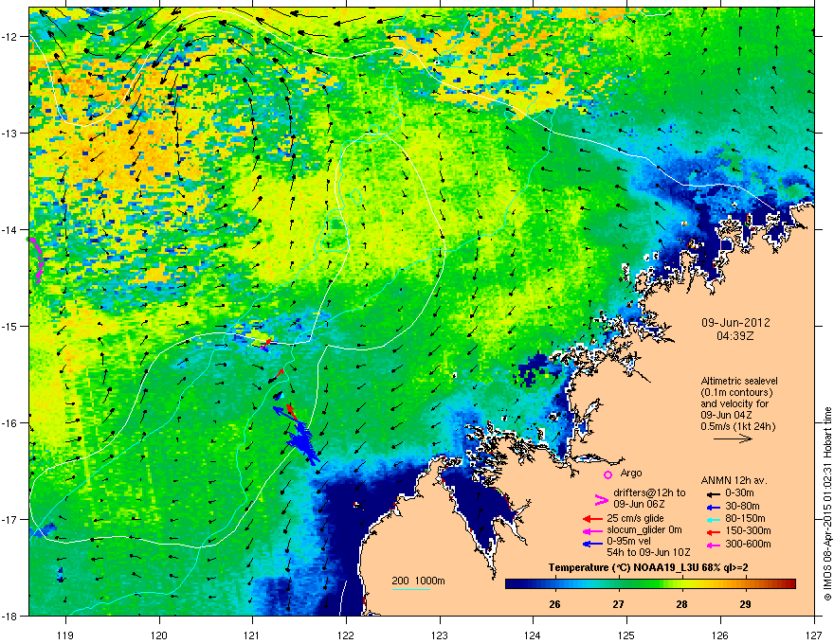The image size is (834, 644).
Task: Click the colorbar tick label 27
Action: [618, 604]
